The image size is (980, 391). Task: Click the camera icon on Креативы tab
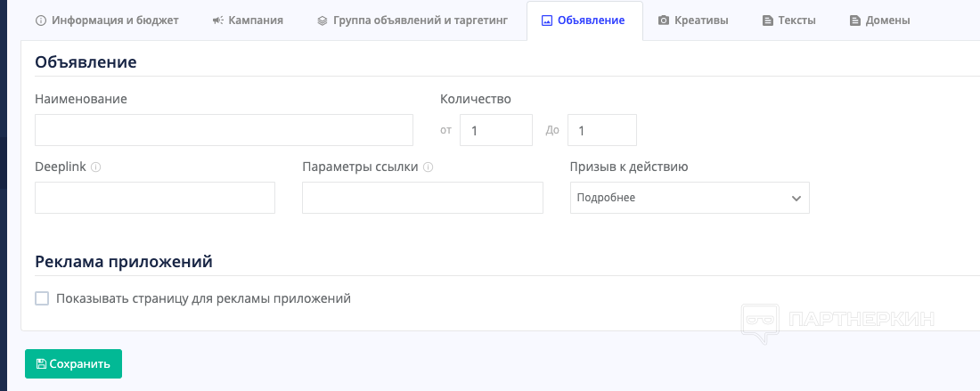coord(664,20)
